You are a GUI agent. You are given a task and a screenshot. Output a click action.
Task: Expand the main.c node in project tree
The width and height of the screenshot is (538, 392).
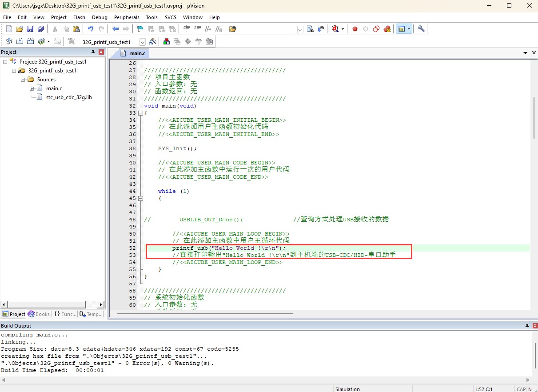pyautogui.click(x=32, y=88)
